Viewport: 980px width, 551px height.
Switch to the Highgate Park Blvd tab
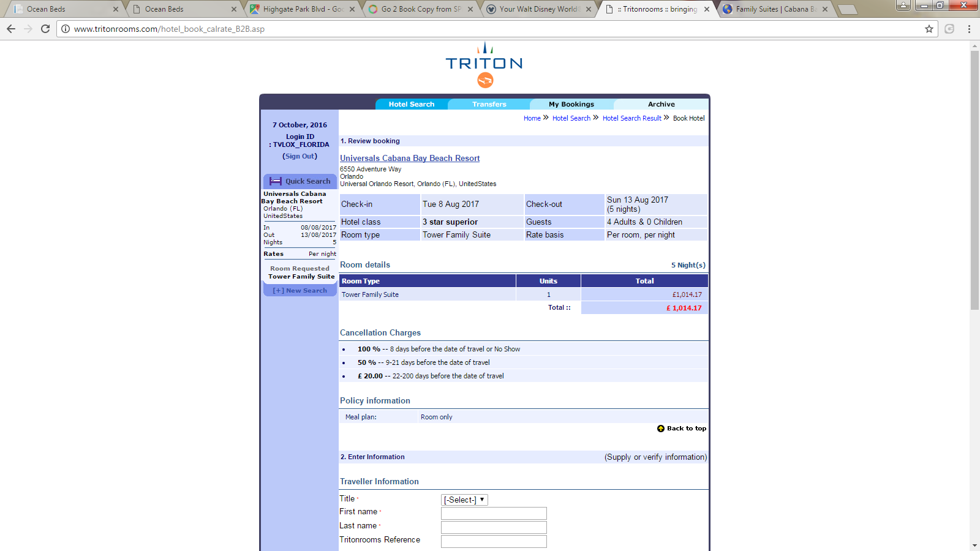pyautogui.click(x=303, y=9)
